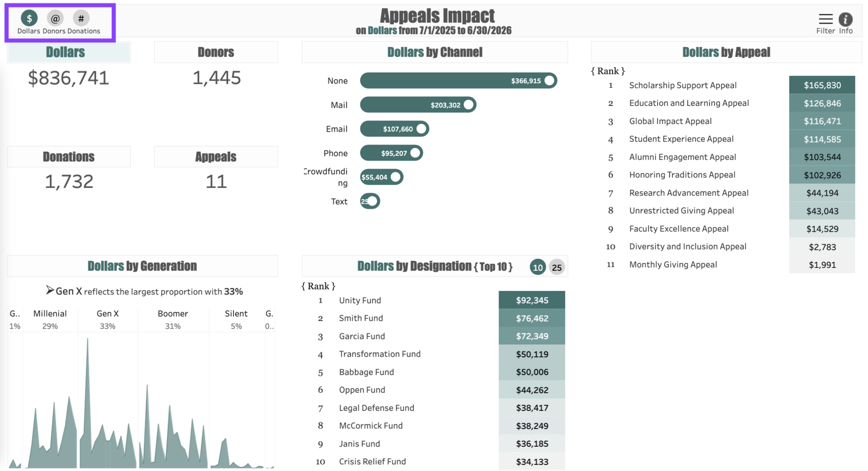The image size is (868, 471).
Task: Select the Donors KPI card header
Action: tap(215, 52)
